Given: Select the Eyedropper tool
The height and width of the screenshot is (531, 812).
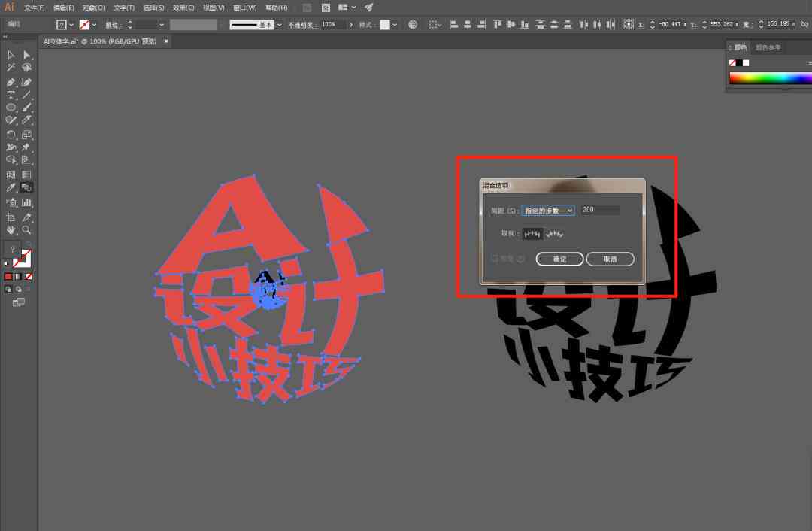Looking at the screenshot, I should [11, 187].
